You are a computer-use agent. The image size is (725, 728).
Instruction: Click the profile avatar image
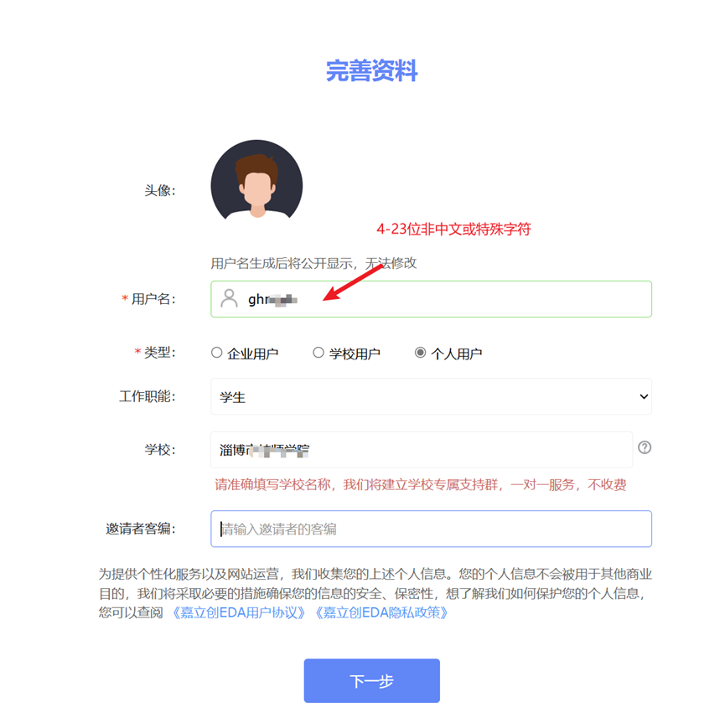tap(256, 180)
